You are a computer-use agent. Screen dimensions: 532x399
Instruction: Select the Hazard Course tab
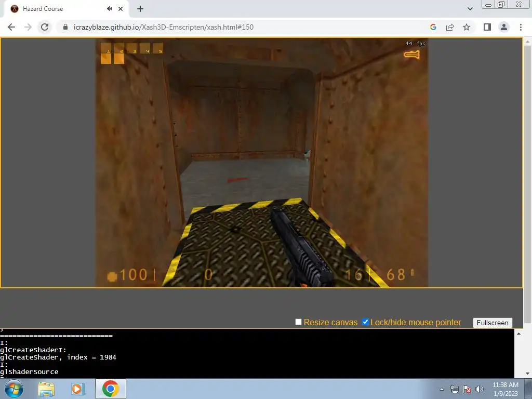point(64,9)
